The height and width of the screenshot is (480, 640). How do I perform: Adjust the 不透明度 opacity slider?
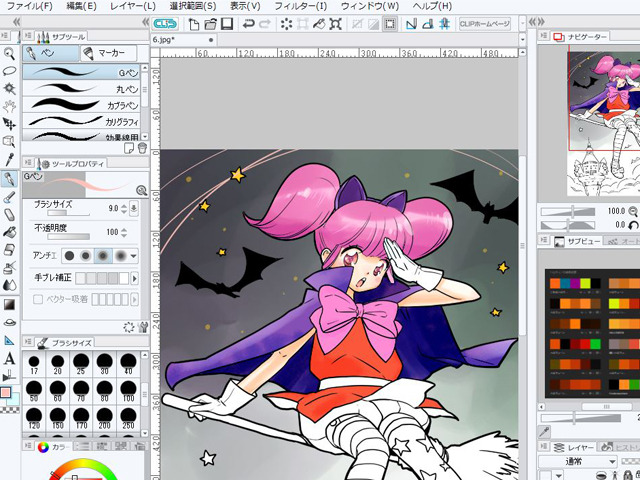point(69,237)
